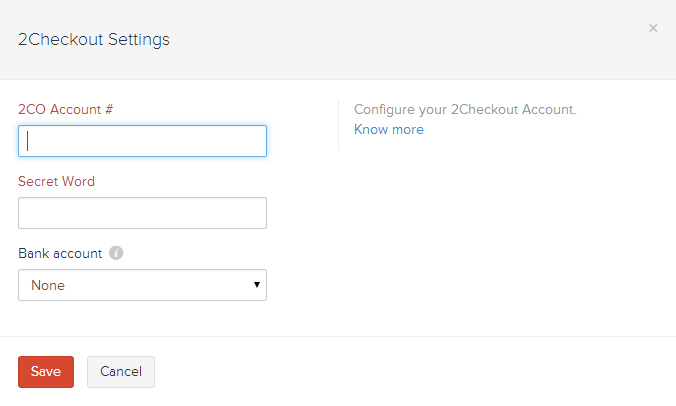Select the "None" value in Bank account
The image size is (676, 406).
[48, 285]
